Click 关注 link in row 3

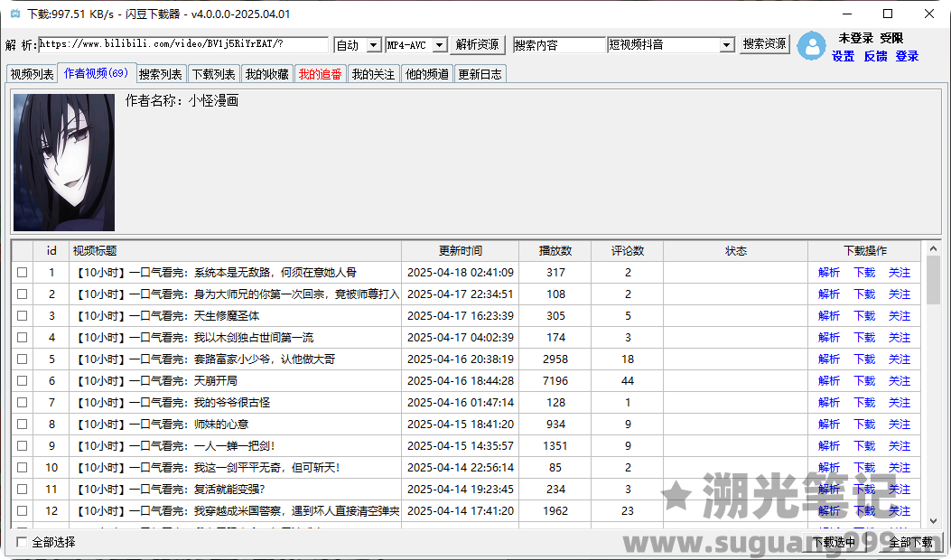coord(900,316)
